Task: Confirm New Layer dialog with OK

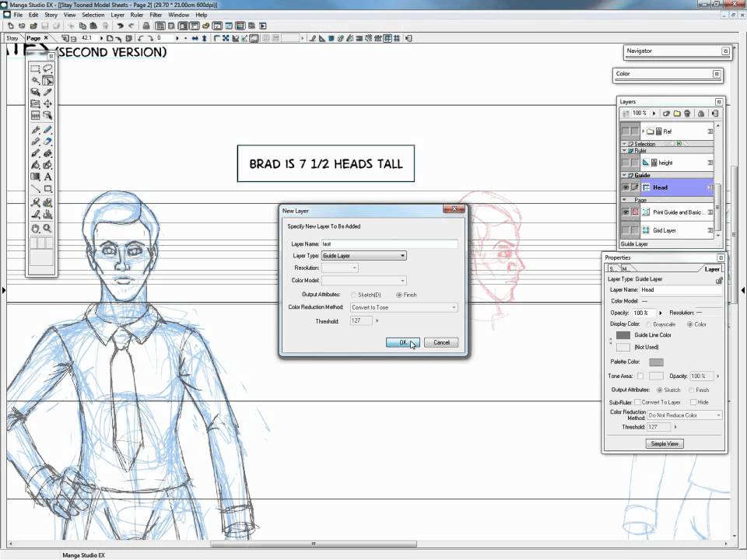Action: pos(402,342)
